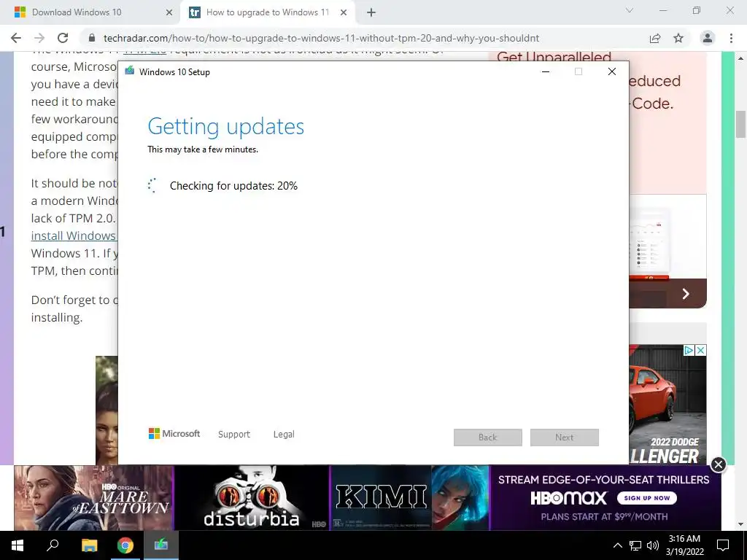Select the How to upgrade to Windows 11 tab
The width and height of the screenshot is (747, 560).
click(x=267, y=13)
